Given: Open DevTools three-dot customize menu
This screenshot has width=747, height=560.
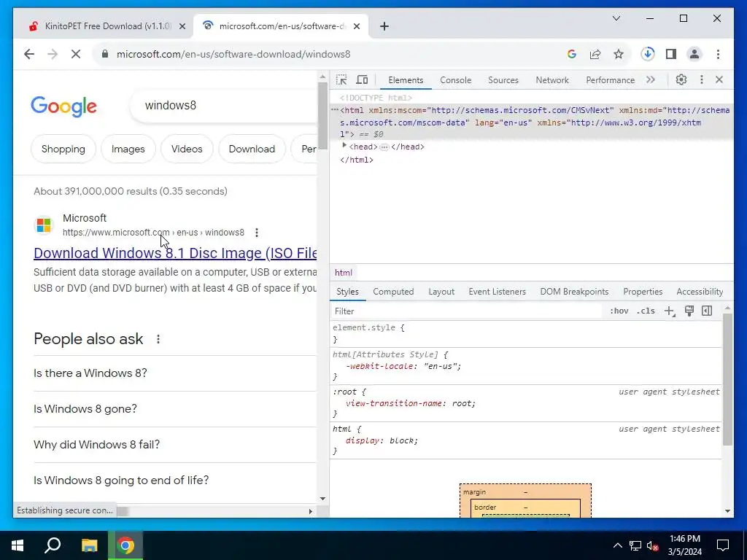Looking at the screenshot, I should (701, 79).
